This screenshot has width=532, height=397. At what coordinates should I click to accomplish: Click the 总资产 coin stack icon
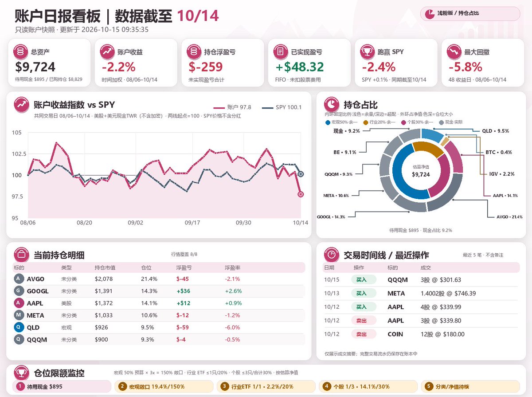21,51
